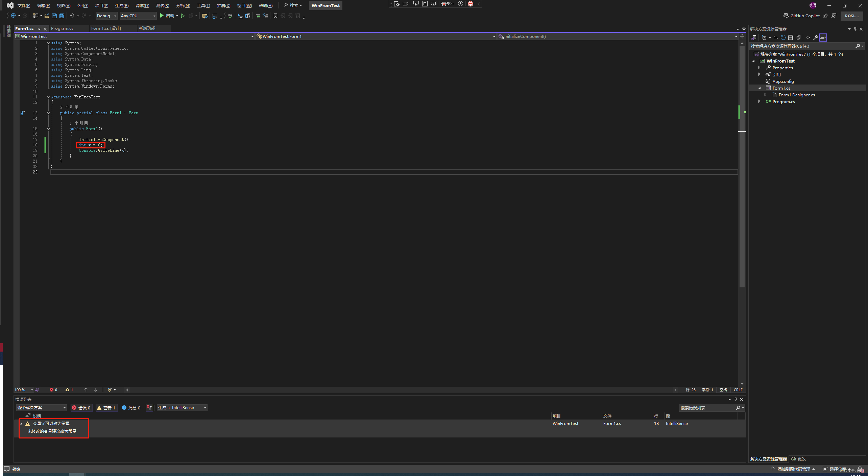Toggle the Warnings 1 filter in Error List
This screenshot has height=476, width=868.
106,408
